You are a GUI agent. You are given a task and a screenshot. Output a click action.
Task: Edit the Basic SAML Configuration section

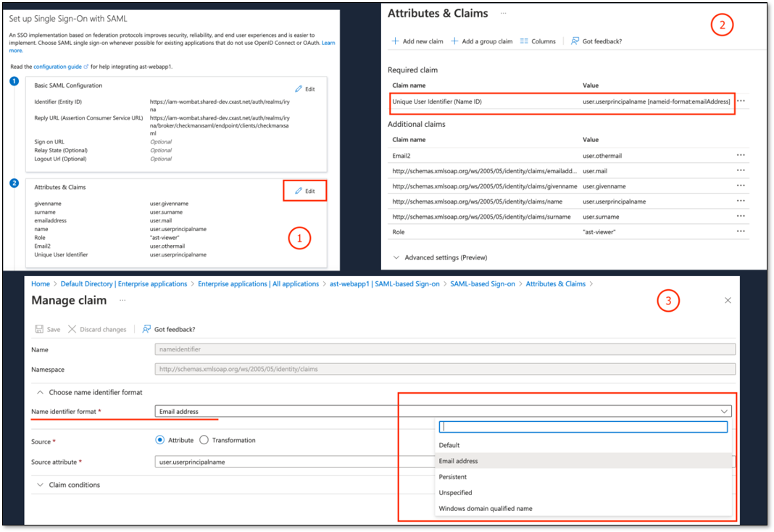[x=304, y=89]
